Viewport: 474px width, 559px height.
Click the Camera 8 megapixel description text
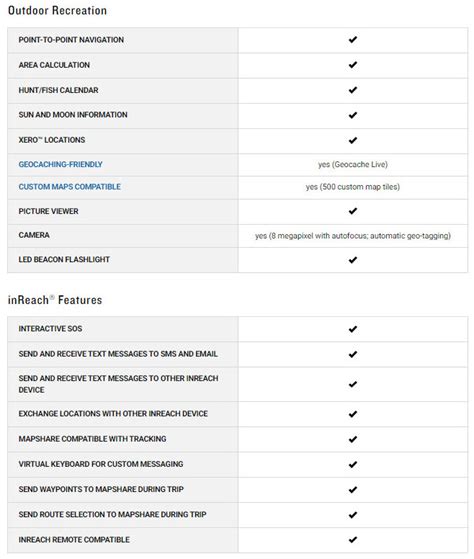(x=353, y=236)
